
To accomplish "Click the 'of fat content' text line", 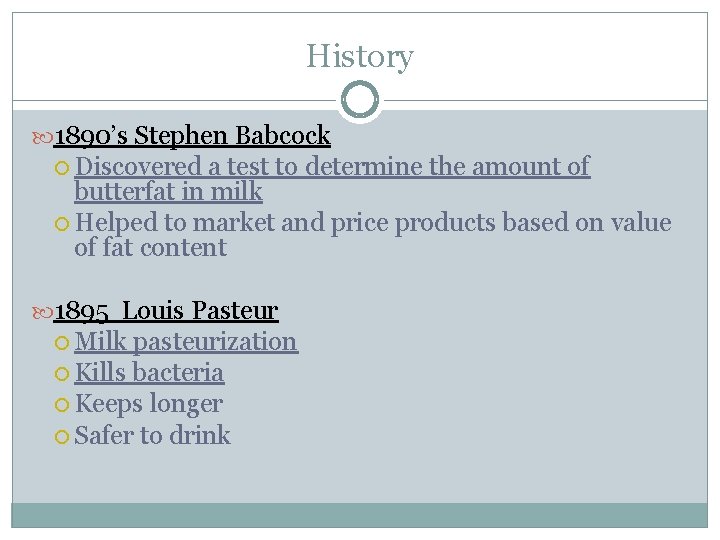I will (x=151, y=248).
